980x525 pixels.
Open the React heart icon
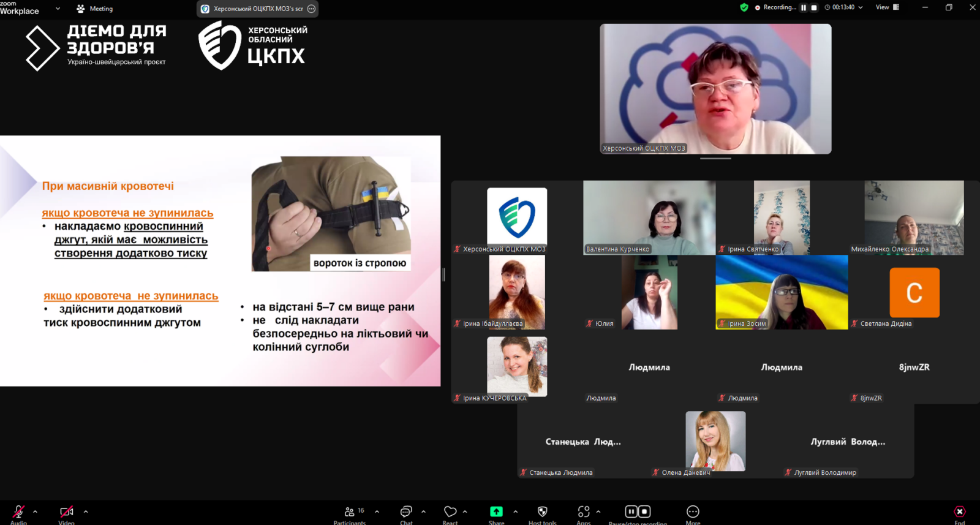(450, 512)
